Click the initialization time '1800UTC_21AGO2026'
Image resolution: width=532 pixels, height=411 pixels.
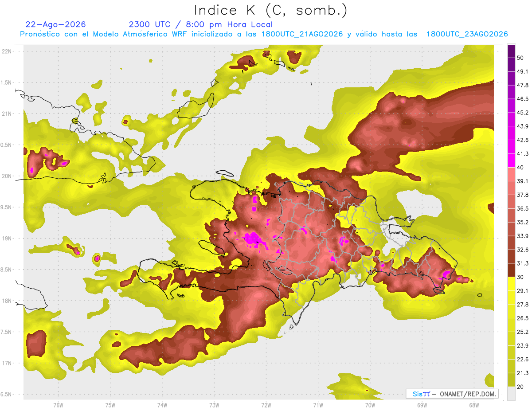point(302,34)
